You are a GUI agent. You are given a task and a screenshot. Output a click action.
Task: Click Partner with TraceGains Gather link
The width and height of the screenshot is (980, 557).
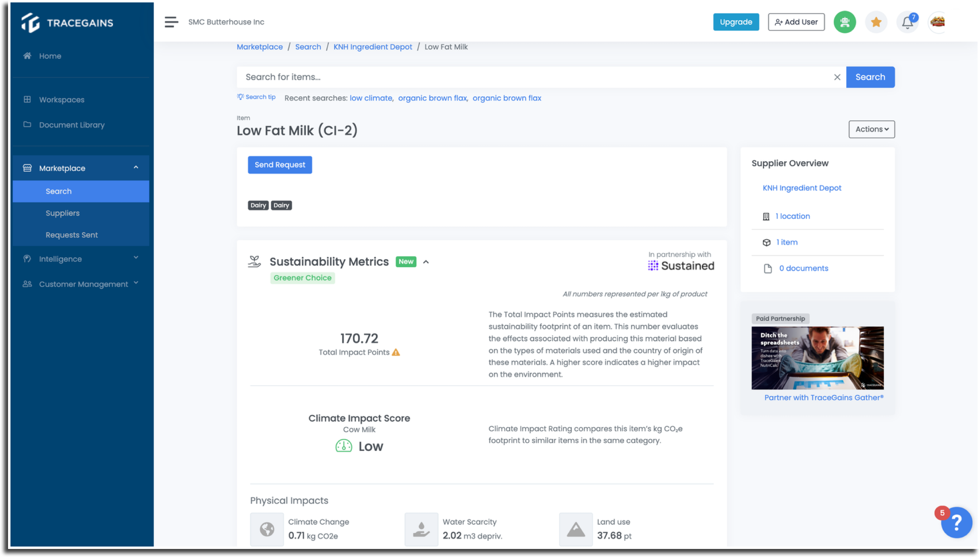pyautogui.click(x=824, y=397)
